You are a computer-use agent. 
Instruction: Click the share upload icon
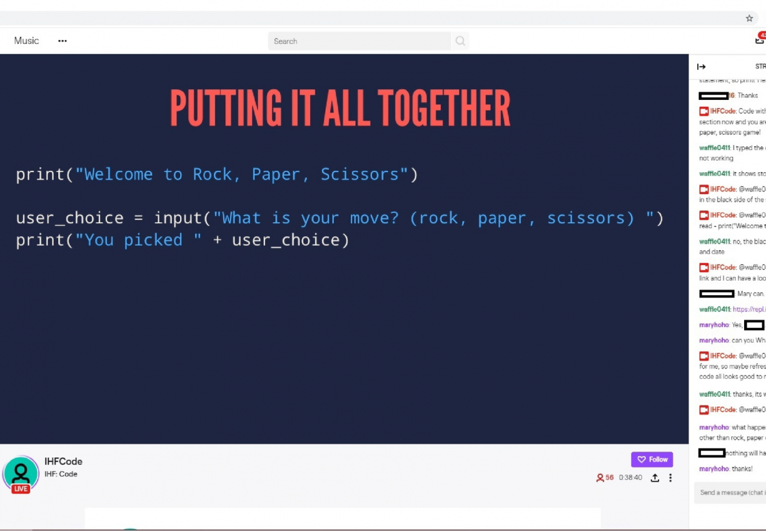tap(655, 478)
